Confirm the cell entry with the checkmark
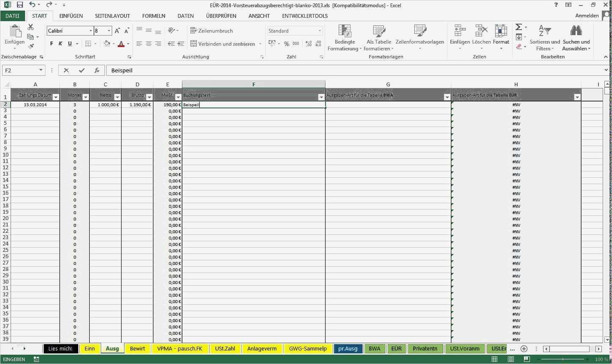Viewport: 612px width, 364px height. click(82, 70)
